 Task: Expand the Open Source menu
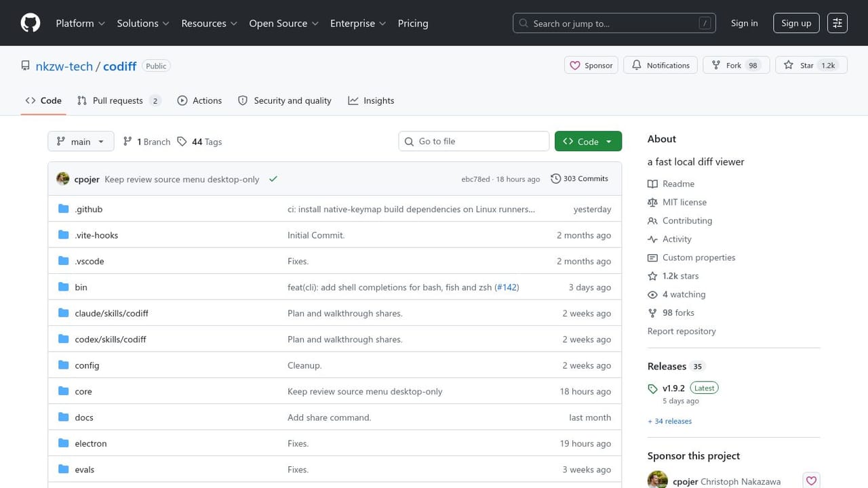pyautogui.click(x=284, y=23)
